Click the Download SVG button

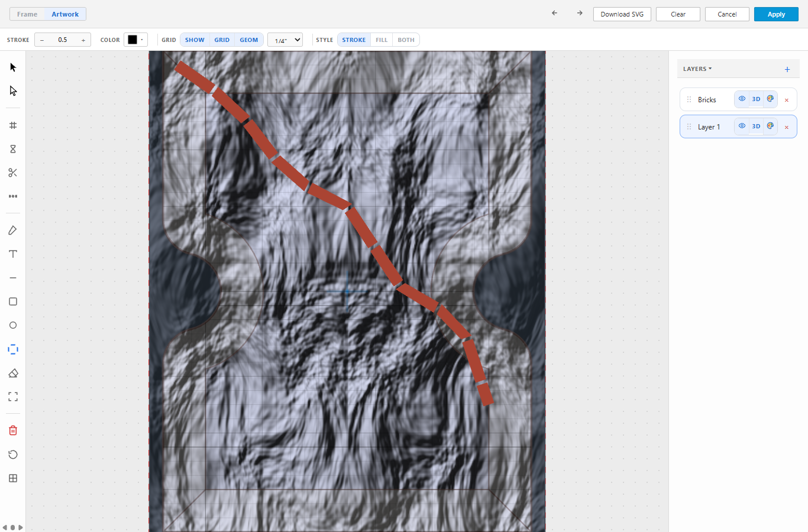pyautogui.click(x=622, y=14)
